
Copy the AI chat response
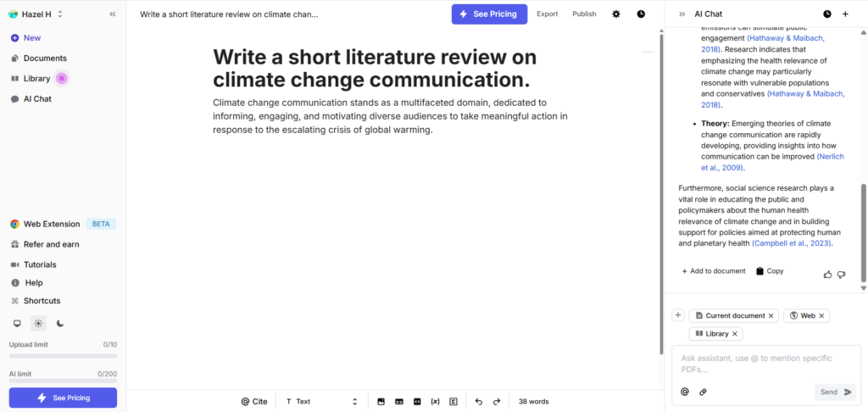coord(770,271)
